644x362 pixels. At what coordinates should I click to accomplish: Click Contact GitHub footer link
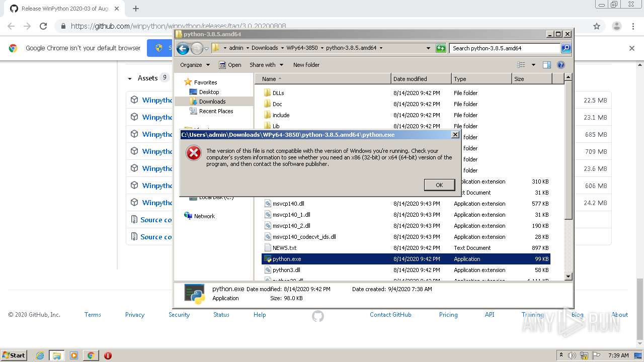pos(390,315)
